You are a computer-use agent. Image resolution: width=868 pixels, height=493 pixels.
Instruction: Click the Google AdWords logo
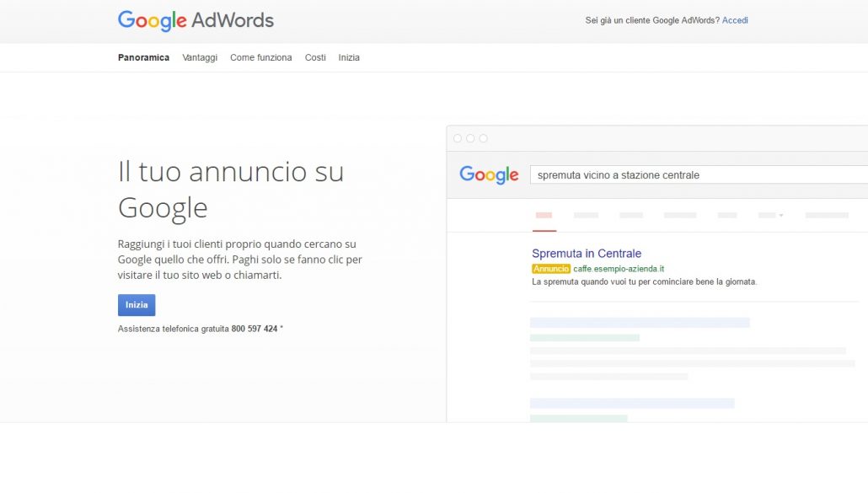click(x=196, y=20)
